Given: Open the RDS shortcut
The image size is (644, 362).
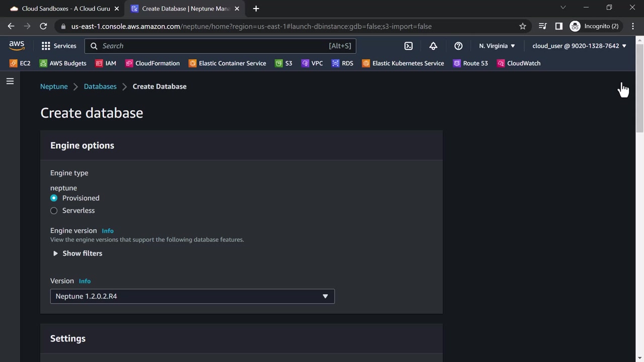Looking at the screenshot, I should (343, 63).
